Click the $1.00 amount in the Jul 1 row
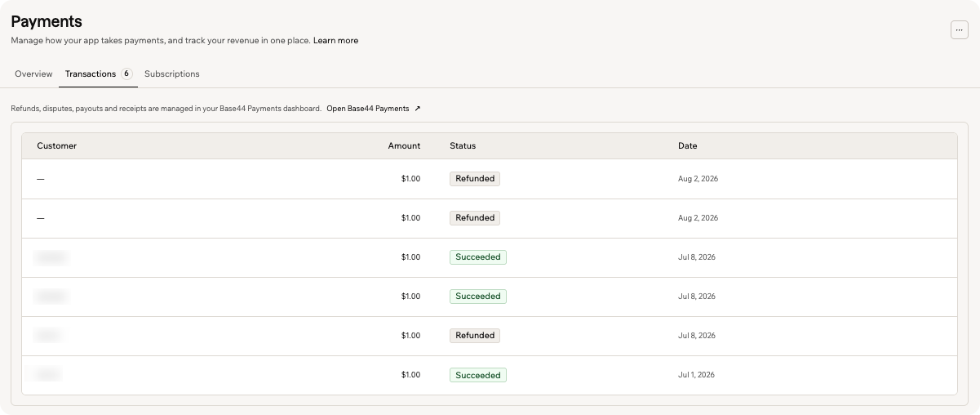The height and width of the screenshot is (415, 980). (410, 375)
